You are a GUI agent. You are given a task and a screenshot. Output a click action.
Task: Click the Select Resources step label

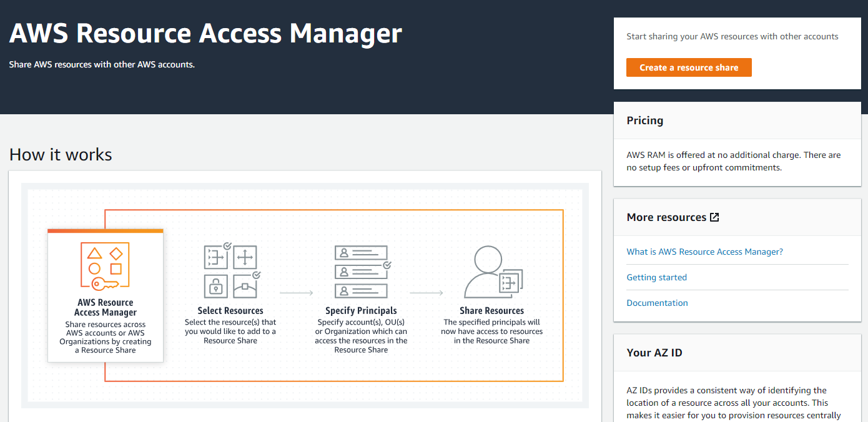(230, 310)
